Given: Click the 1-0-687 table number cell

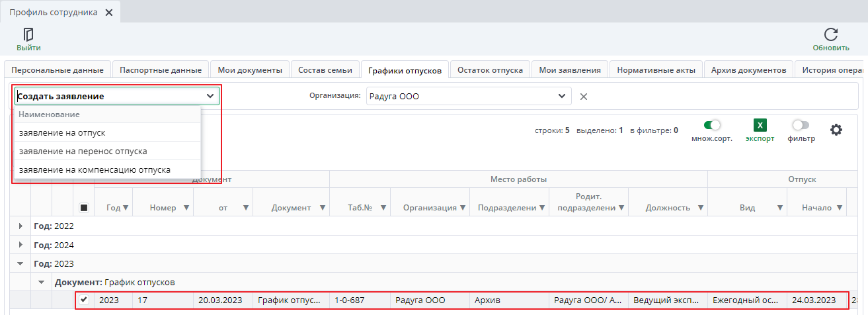Looking at the screenshot, I should (x=360, y=300).
